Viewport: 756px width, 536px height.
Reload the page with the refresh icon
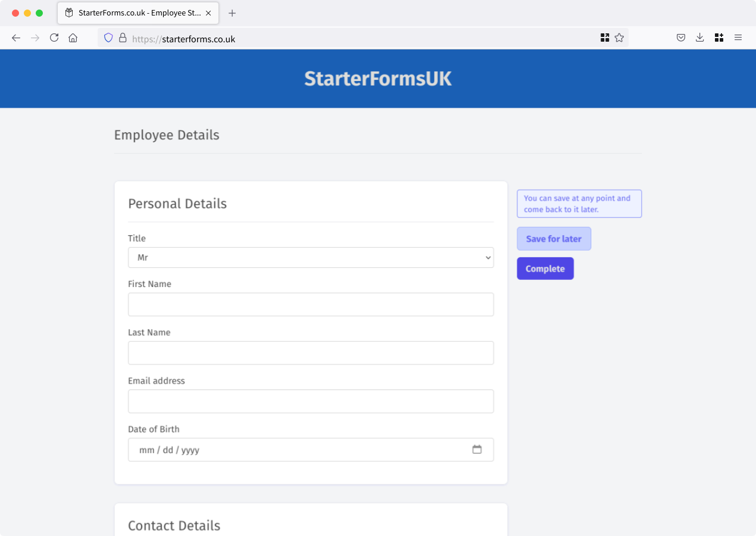[54, 38]
